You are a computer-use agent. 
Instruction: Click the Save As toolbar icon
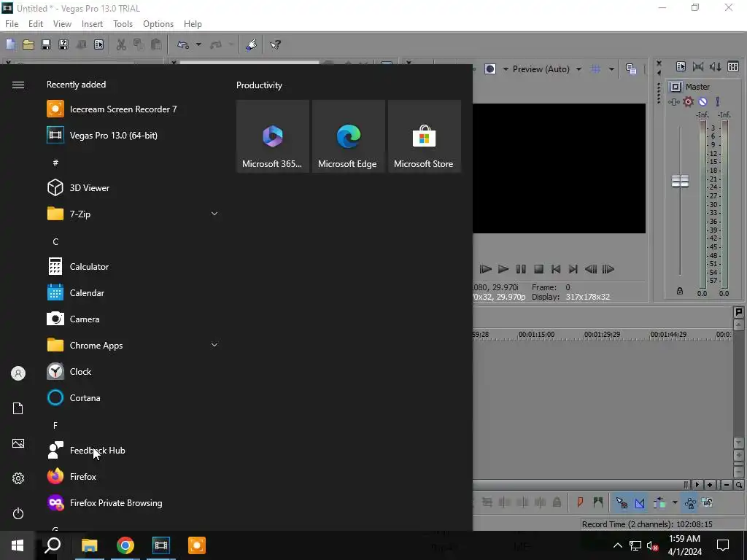63,44
